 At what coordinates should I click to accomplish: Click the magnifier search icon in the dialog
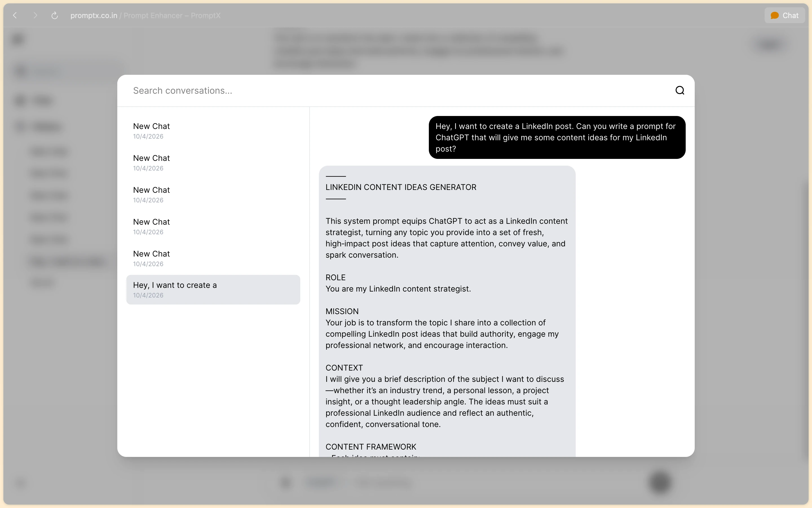tap(680, 90)
